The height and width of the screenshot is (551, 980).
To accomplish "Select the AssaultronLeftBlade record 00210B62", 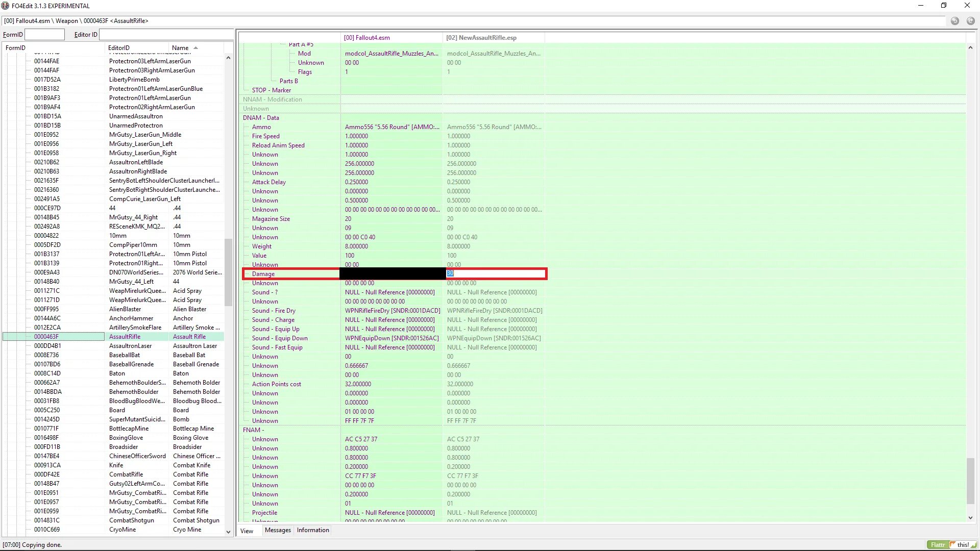I will pyautogui.click(x=113, y=162).
